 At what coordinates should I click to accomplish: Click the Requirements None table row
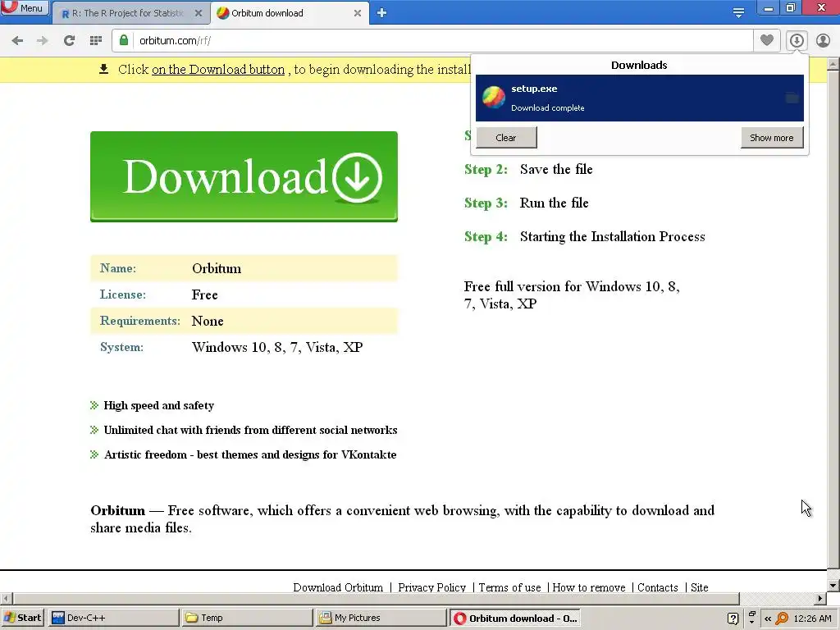pos(244,321)
